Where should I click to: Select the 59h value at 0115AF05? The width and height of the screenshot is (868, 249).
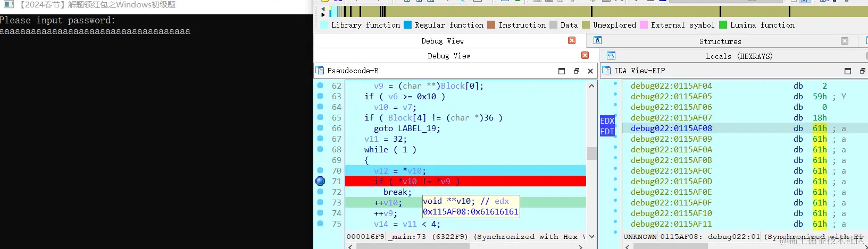[820, 96]
